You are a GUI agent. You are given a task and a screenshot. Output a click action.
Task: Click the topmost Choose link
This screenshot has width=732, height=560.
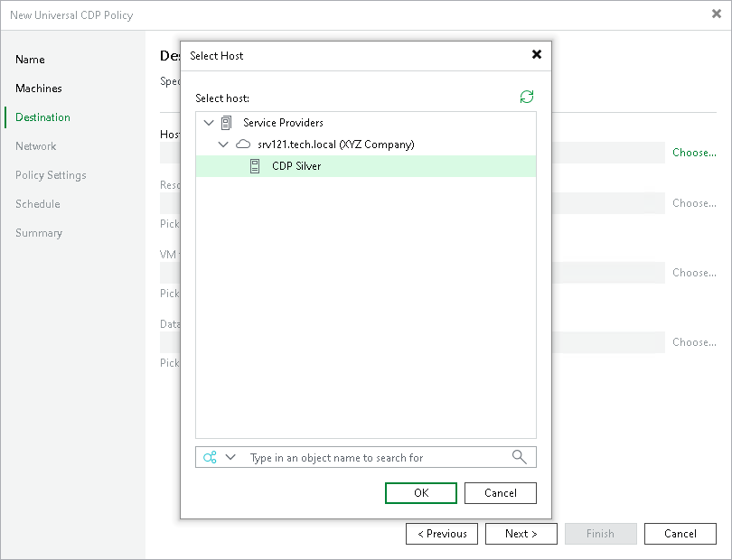692,153
